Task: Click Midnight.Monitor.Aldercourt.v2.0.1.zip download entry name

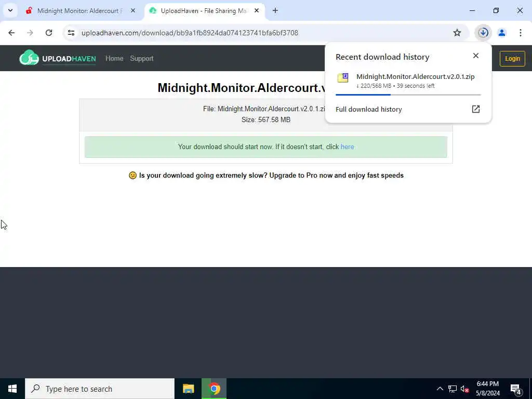Action: click(x=415, y=76)
